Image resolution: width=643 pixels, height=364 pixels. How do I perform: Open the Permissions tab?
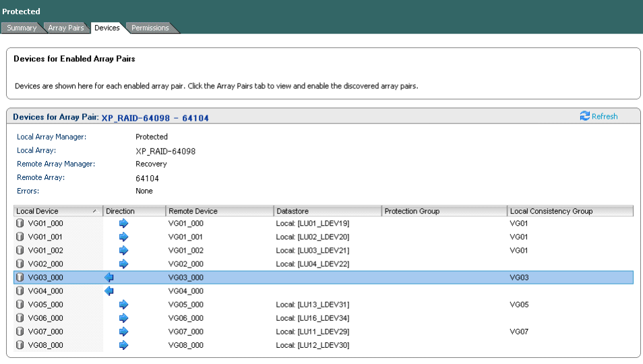[150, 28]
